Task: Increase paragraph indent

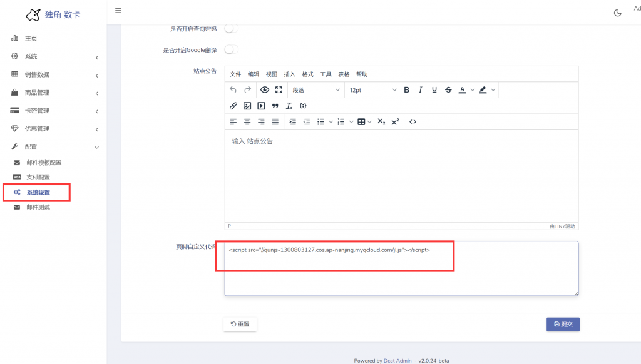Action: (x=293, y=122)
